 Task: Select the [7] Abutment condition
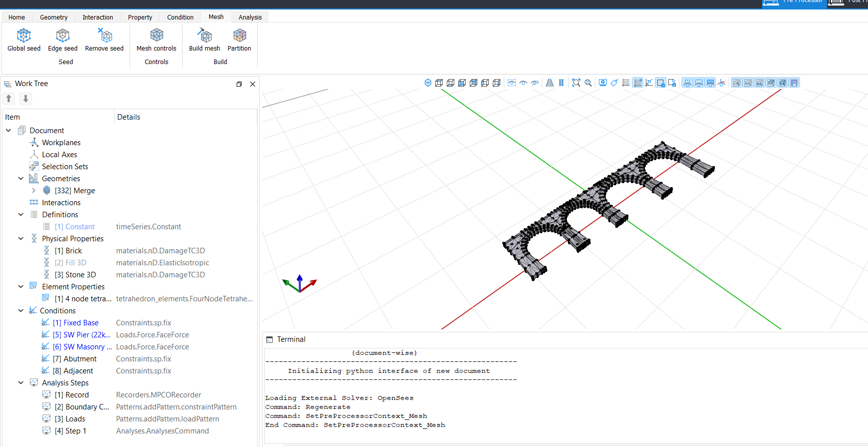[x=75, y=359]
